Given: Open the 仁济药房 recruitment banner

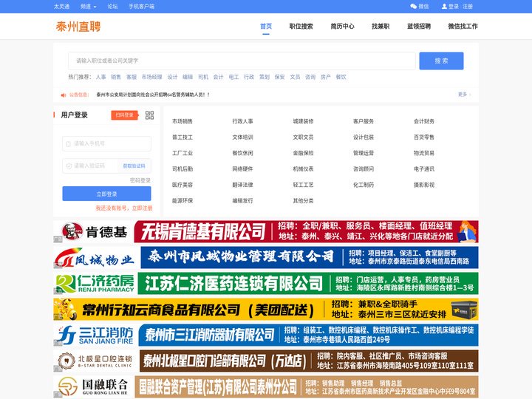Looking at the screenshot, I should [x=266, y=283].
